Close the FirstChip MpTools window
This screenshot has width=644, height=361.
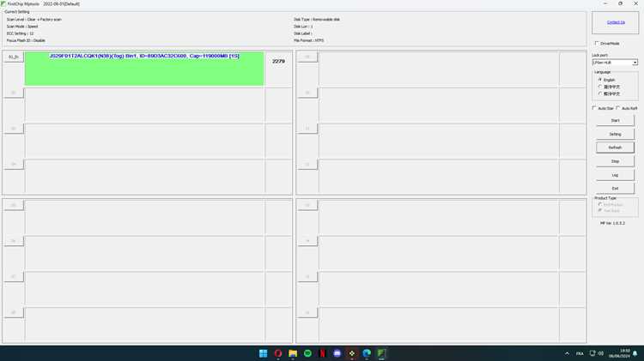(635, 3)
